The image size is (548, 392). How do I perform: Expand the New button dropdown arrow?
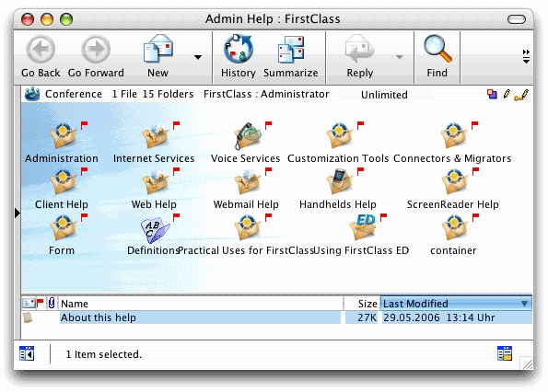click(198, 57)
